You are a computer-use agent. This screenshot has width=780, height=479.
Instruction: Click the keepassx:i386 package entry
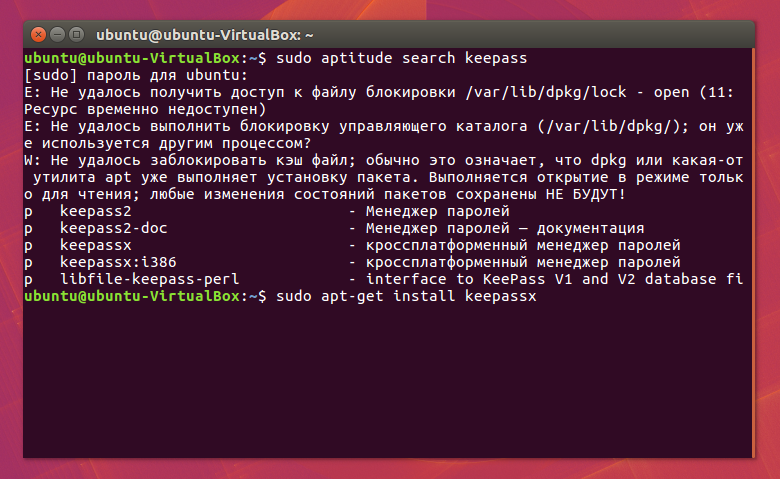coord(112,262)
